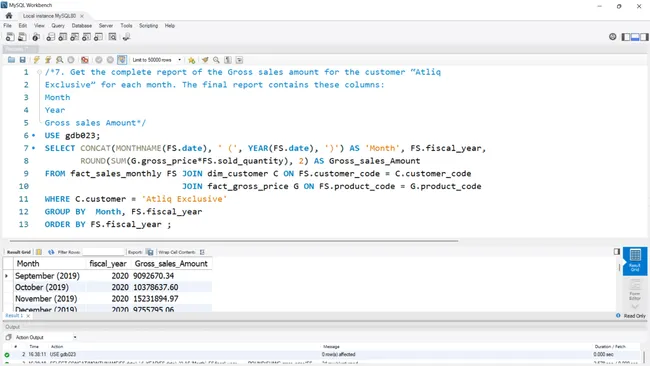The image size is (650, 366).
Task: Toggle result panel side pane icon
Action: click(x=617, y=252)
